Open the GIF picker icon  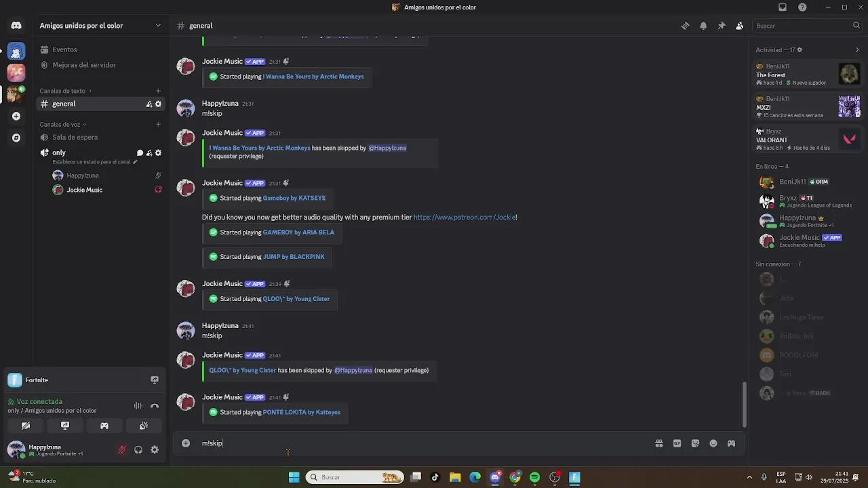pyautogui.click(x=677, y=443)
